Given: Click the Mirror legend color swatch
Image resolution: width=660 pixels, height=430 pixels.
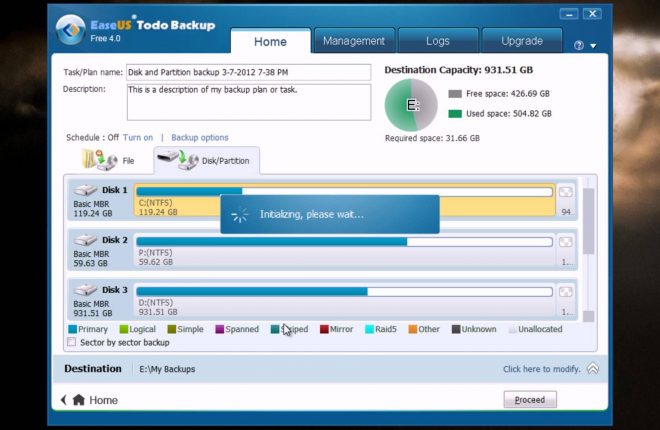Looking at the screenshot, I should [x=324, y=329].
